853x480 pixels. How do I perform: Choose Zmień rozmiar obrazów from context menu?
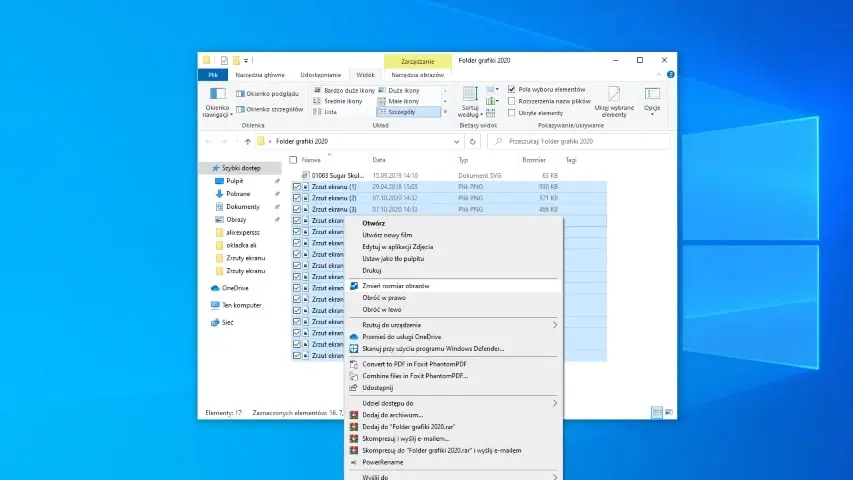(396, 285)
